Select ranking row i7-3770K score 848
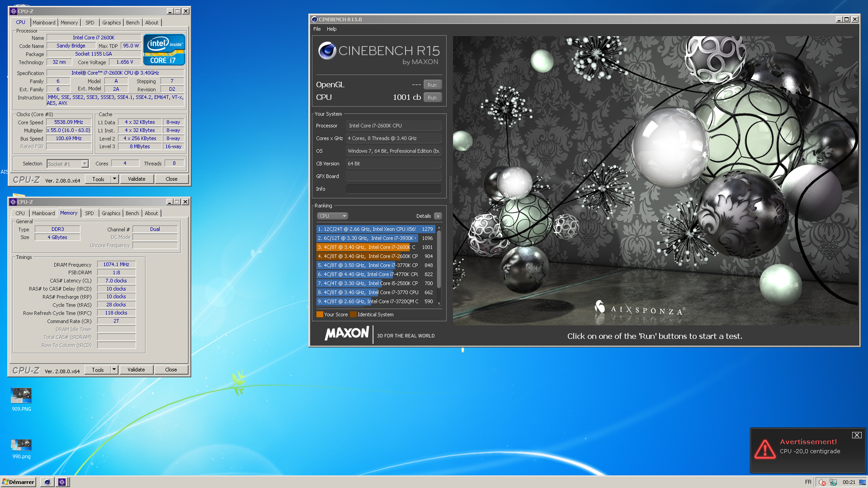 coord(376,265)
